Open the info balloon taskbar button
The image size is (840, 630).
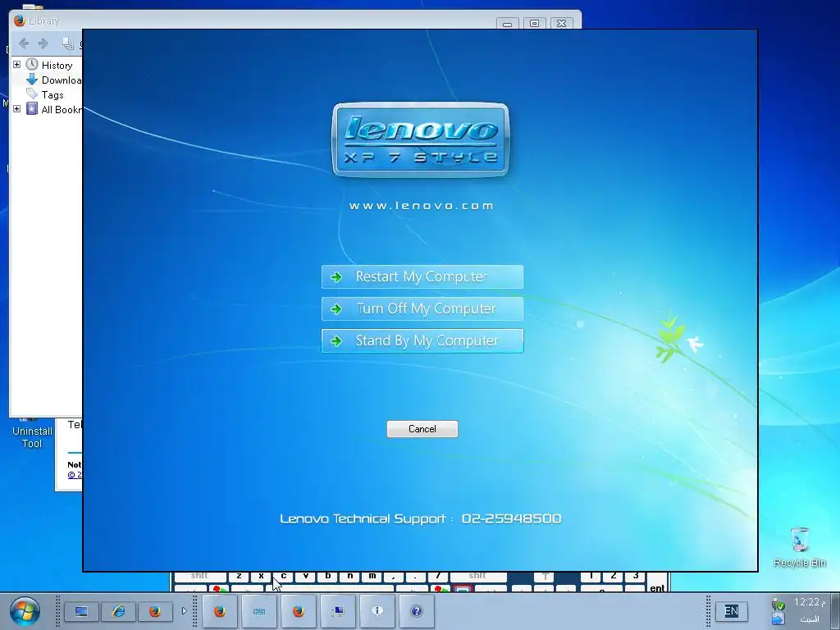377,611
